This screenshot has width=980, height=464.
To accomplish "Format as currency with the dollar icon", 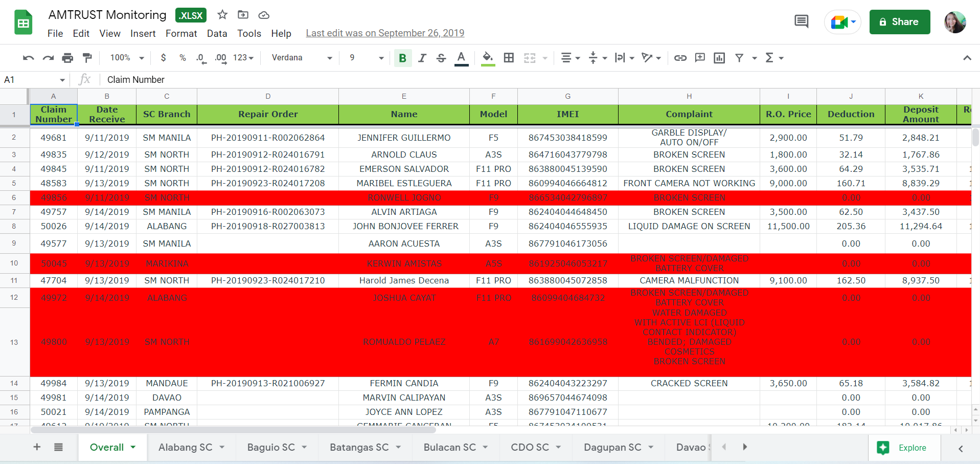I will pos(163,58).
